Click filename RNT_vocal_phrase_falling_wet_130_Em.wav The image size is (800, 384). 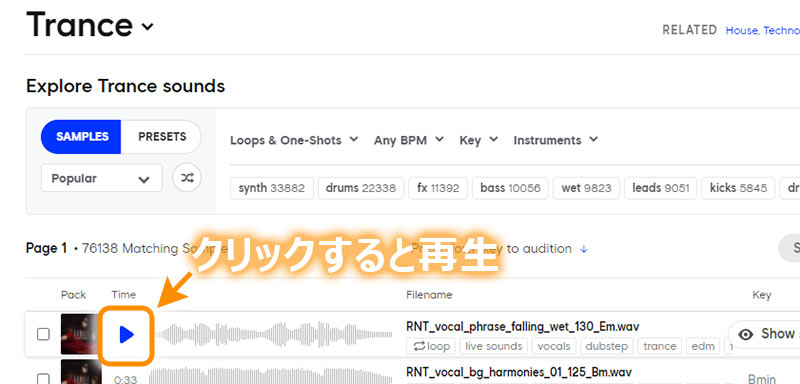[x=522, y=326]
